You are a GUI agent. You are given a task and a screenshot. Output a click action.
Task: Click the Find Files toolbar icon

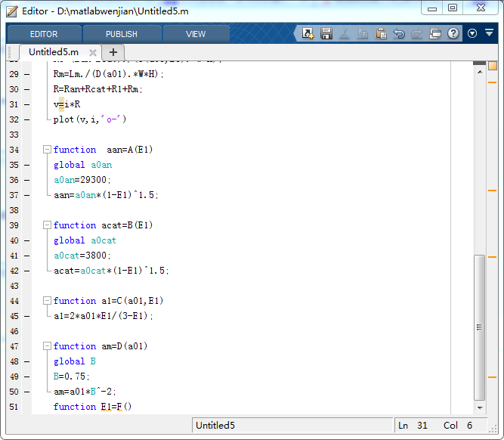click(x=308, y=33)
